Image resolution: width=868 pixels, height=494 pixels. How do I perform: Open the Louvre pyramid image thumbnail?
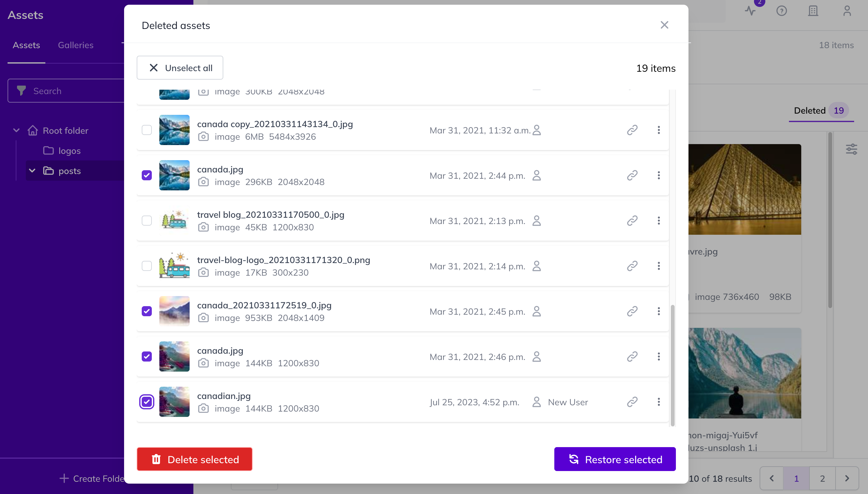(x=745, y=189)
